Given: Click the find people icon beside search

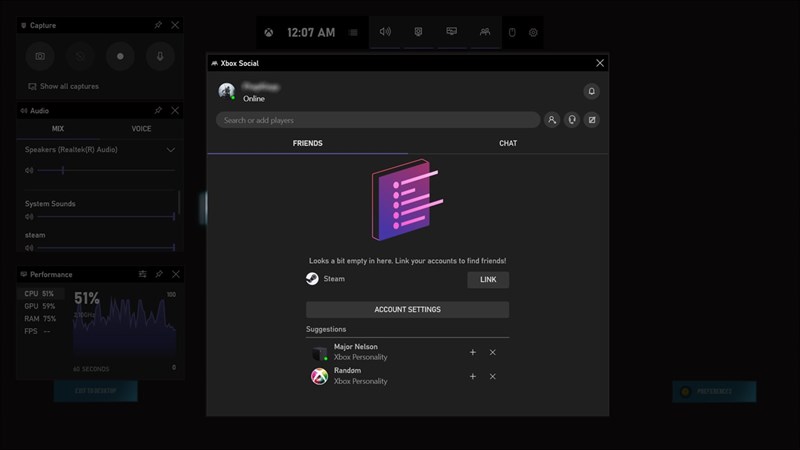Looking at the screenshot, I should (552, 120).
